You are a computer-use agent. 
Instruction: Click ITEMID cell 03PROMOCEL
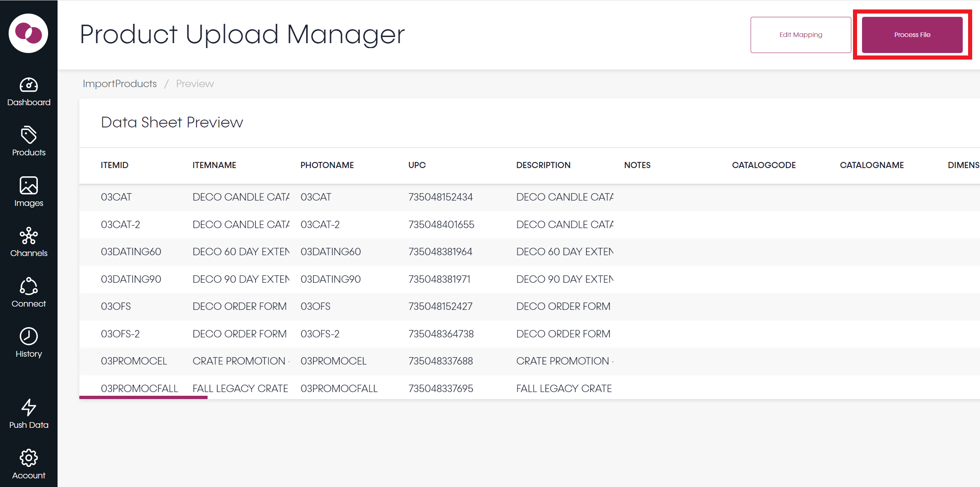pos(134,361)
